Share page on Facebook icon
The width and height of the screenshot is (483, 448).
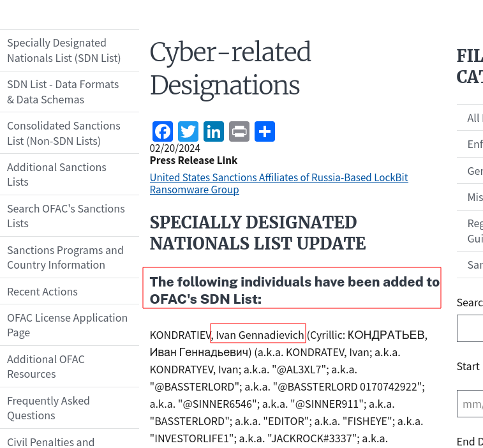coord(163,131)
